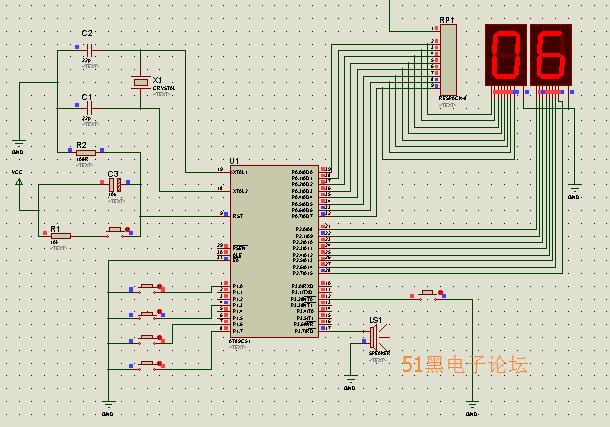This screenshot has width=610, height=427.
Task: Click the R2 reference label
Action: pyautogui.click(x=81, y=145)
